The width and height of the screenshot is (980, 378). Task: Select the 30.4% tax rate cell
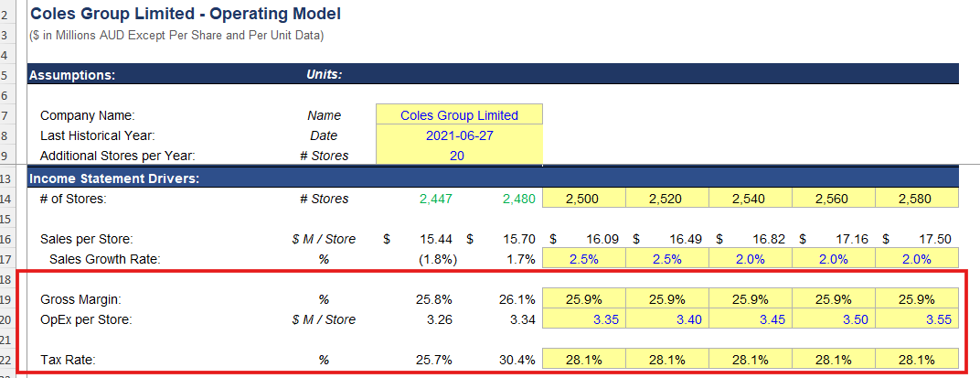tap(517, 360)
